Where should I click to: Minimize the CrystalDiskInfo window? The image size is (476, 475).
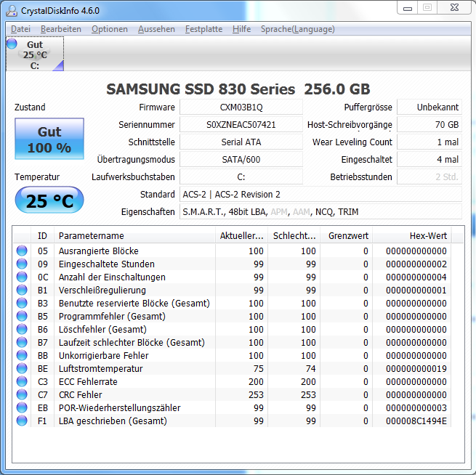pyautogui.click(x=408, y=8)
